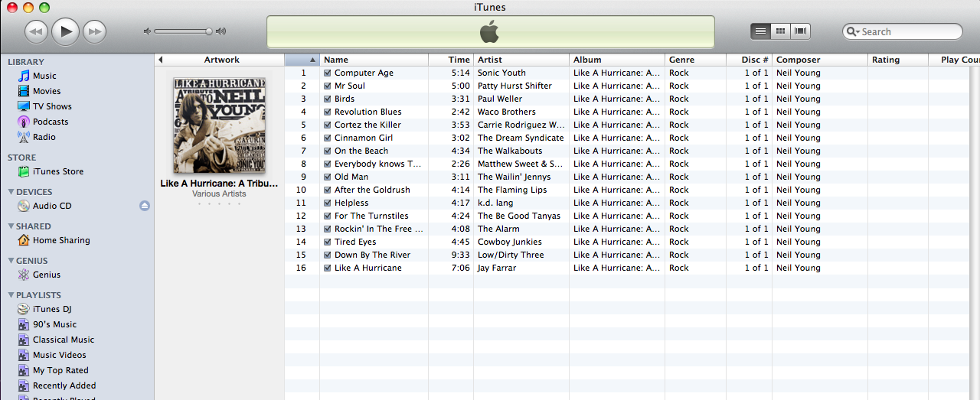Click the Search field
980x400 pixels.
[902, 31]
